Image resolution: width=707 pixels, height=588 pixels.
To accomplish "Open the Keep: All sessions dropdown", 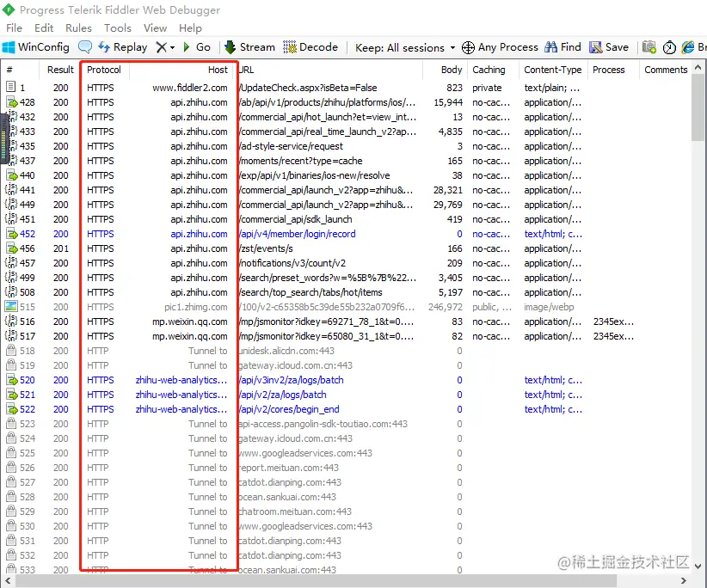I will tap(405, 47).
